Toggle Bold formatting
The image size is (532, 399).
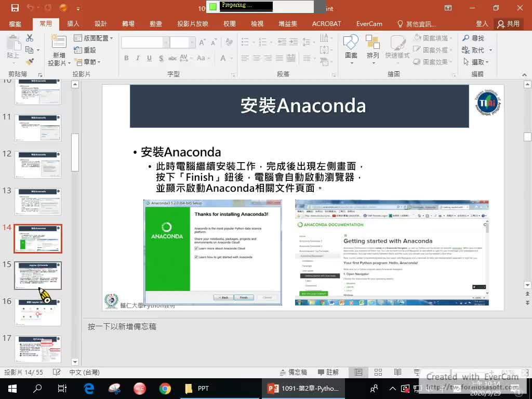click(126, 58)
